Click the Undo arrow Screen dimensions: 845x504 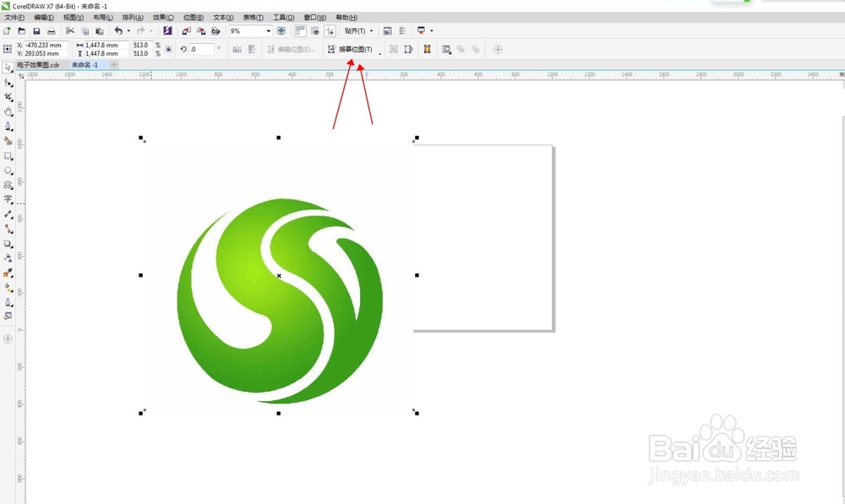[118, 30]
